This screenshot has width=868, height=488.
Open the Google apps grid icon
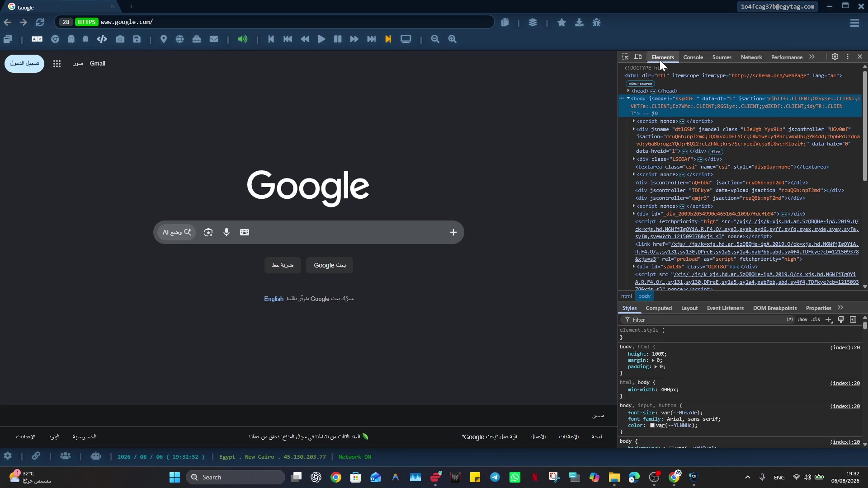(x=57, y=64)
